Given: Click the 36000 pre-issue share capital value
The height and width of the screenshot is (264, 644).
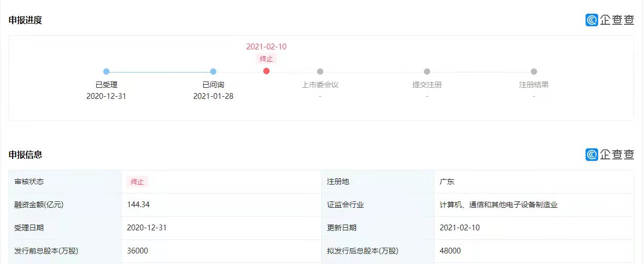Looking at the screenshot, I should coord(138,251).
